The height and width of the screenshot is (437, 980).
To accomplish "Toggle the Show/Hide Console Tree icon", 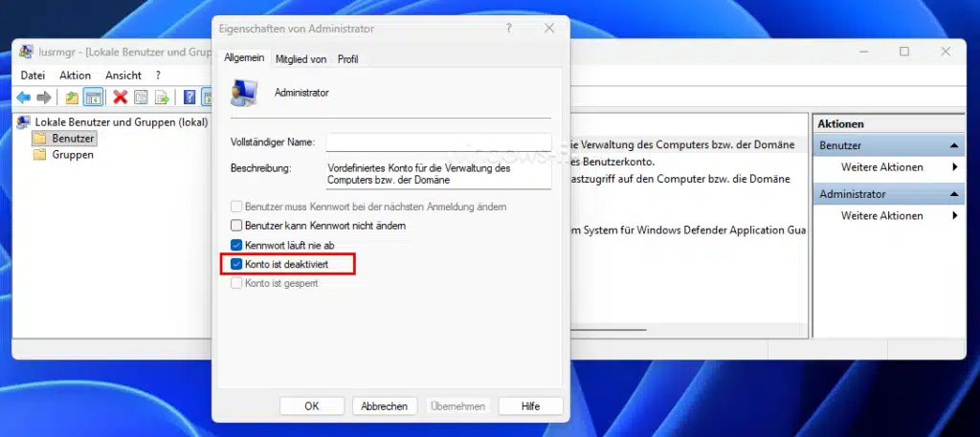I will (x=93, y=97).
